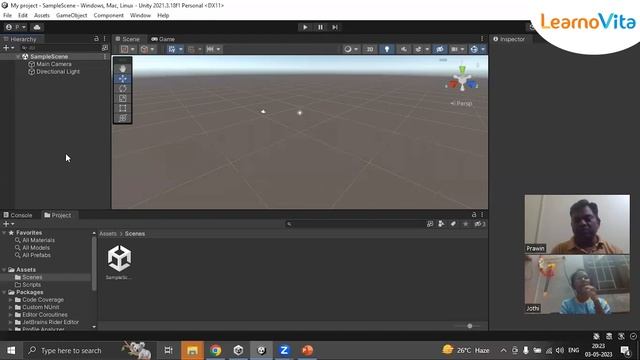Collapse the Favorites section
The width and height of the screenshot is (640, 360).
tap(4, 233)
